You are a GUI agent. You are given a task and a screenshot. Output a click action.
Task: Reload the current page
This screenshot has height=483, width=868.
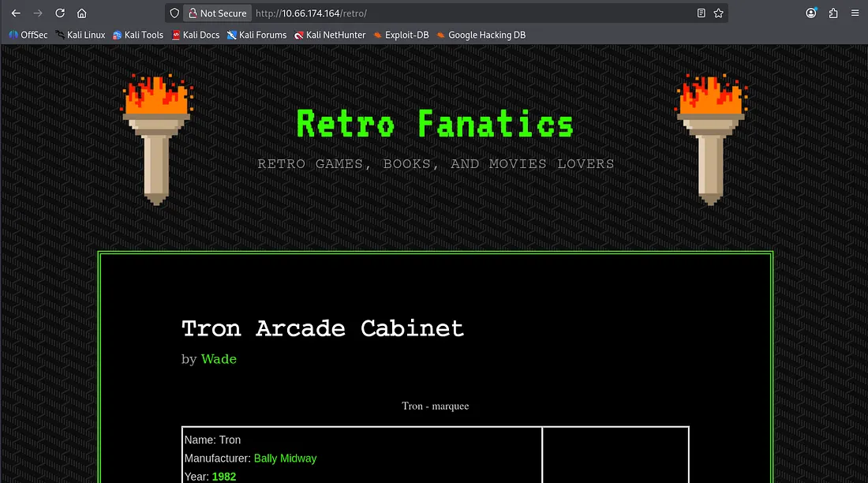[60, 13]
